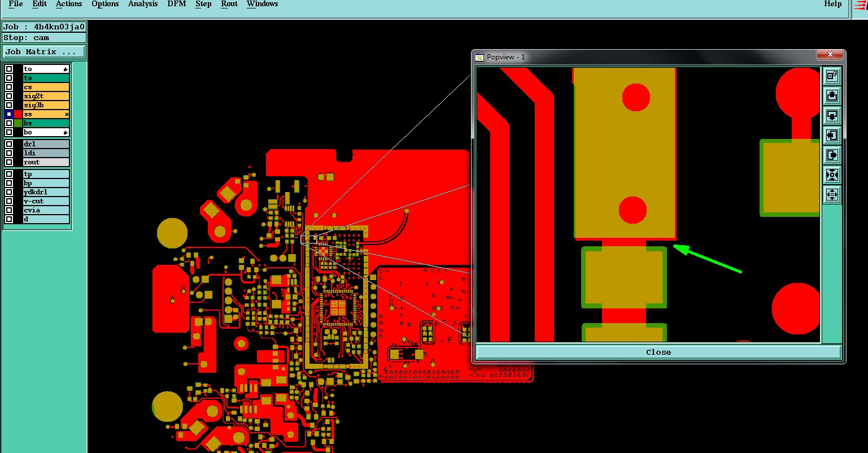Image resolution: width=868 pixels, height=453 pixels.
Task: Enable display checkbox for layer bo
Action: pyautogui.click(x=9, y=132)
